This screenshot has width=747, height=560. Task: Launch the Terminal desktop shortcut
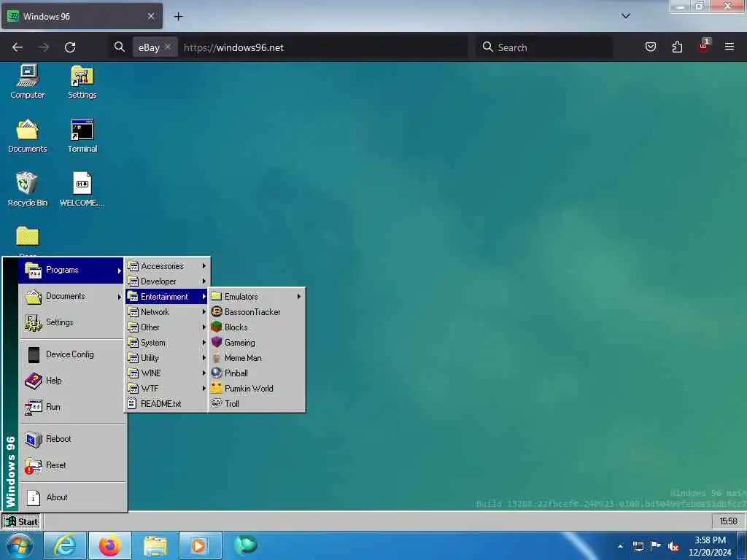82,136
